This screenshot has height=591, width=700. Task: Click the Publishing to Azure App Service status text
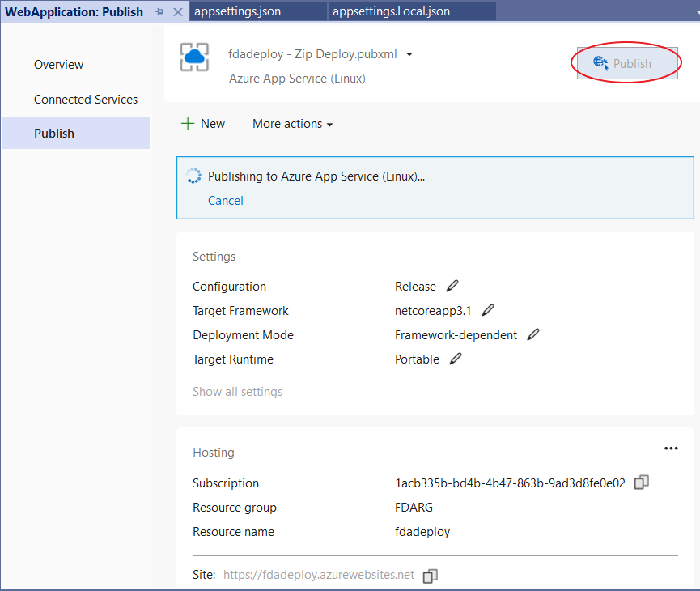(x=316, y=176)
